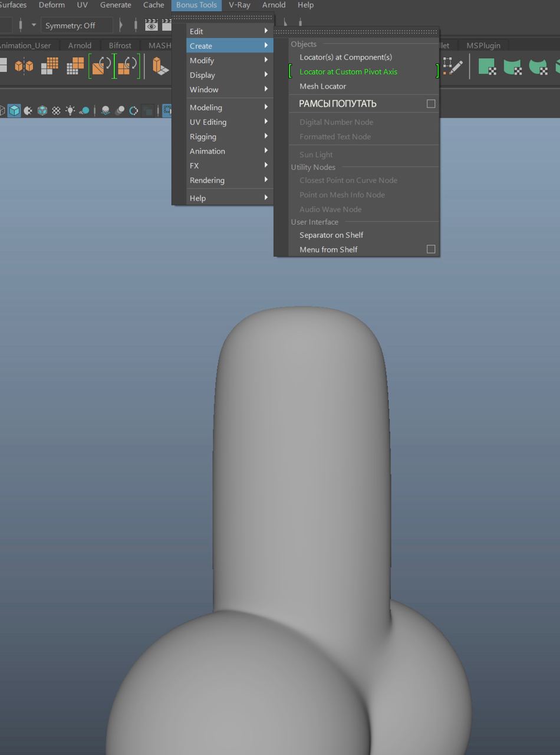Switch to the MSPlugin shelf tab
The height and width of the screenshot is (755, 560).
pos(483,45)
